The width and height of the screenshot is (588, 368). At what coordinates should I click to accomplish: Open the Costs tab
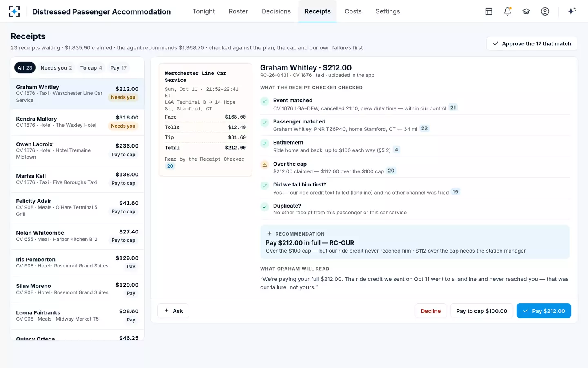coord(353,11)
